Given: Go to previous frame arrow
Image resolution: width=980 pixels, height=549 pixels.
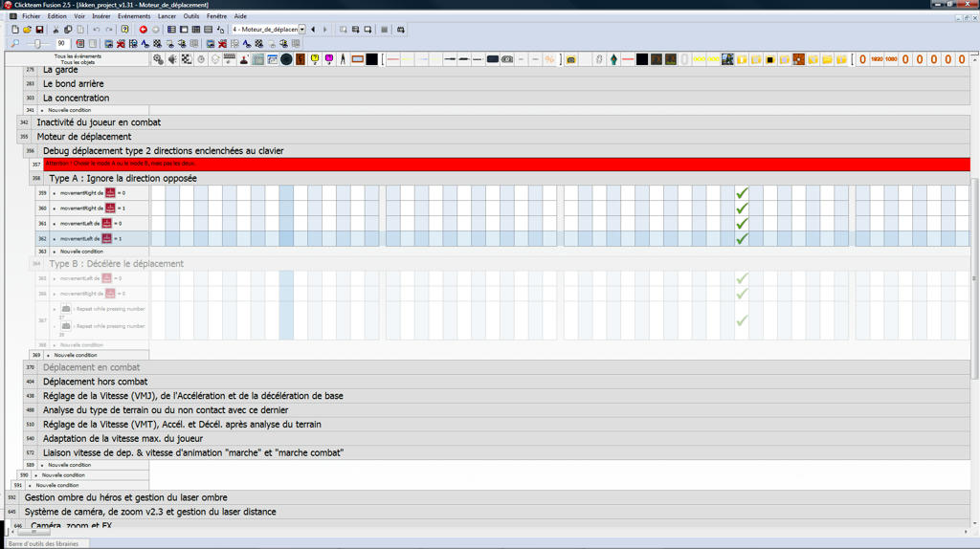Looking at the screenshot, I should pos(313,30).
